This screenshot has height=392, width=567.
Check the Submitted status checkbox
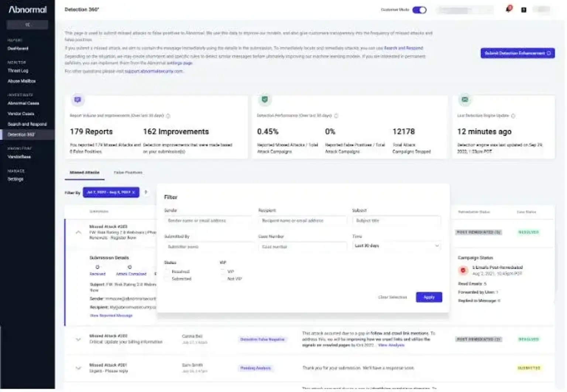168,279
